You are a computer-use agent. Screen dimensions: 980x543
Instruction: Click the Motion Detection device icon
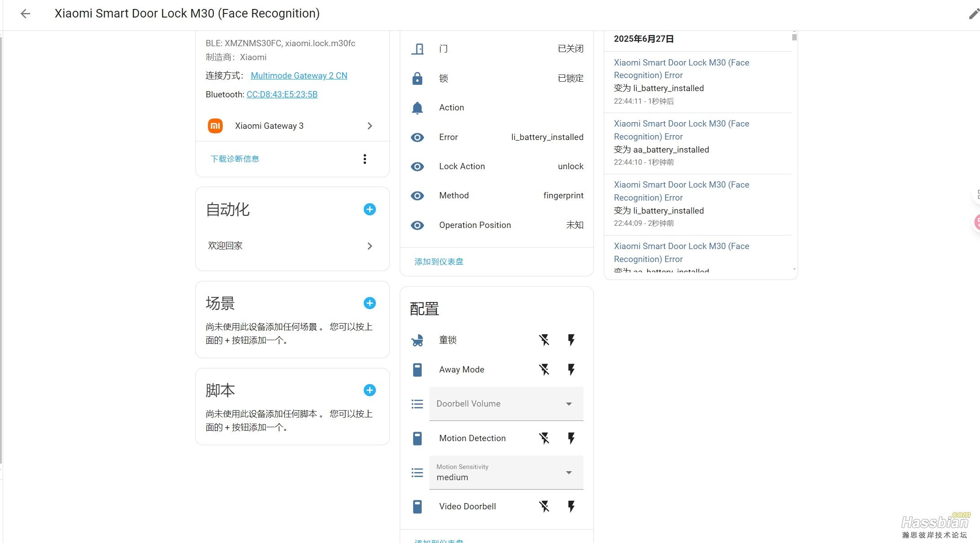point(417,438)
